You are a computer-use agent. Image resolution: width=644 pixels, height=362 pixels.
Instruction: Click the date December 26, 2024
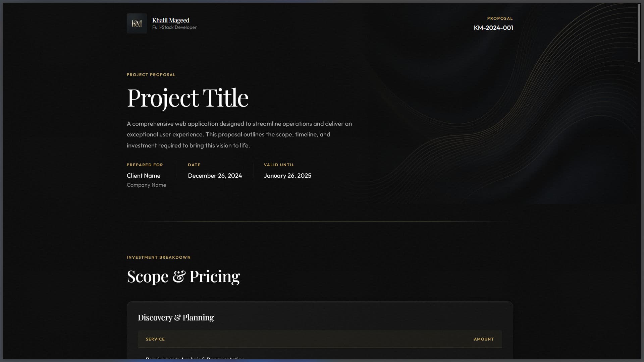[215, 176]
